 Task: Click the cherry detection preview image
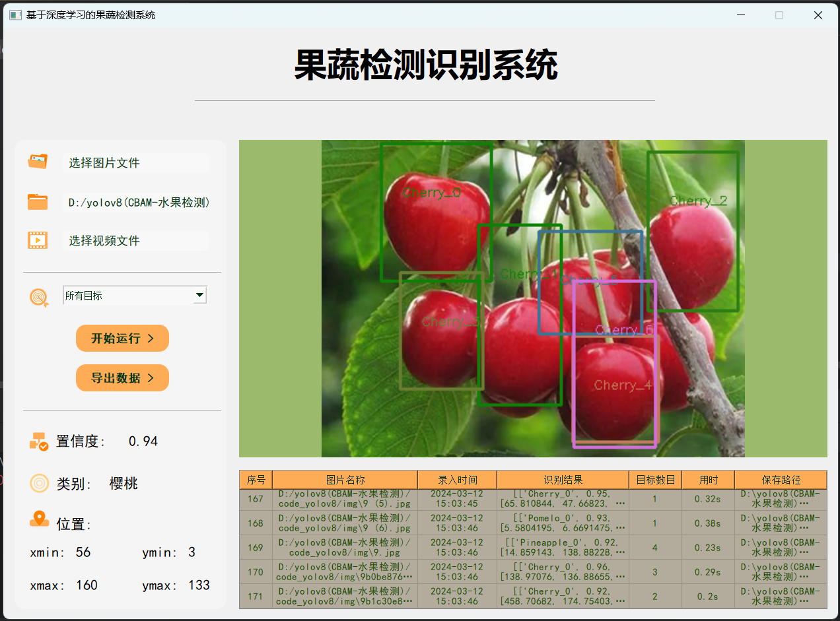[x=532, y=298]
